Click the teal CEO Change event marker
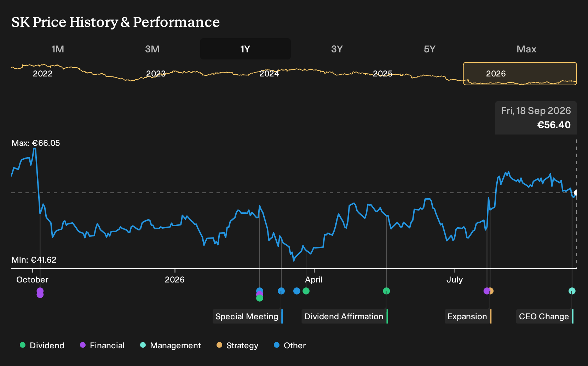Image resolution: width=588 pixels, height=366 pixels. coord(572,291)
